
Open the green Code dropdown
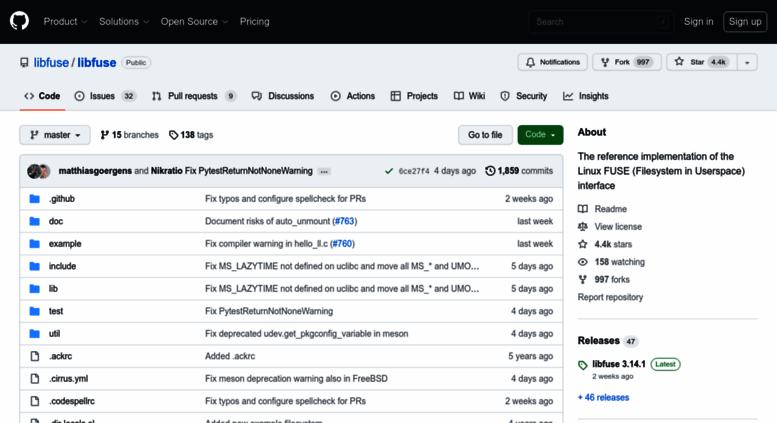[540, 135]
